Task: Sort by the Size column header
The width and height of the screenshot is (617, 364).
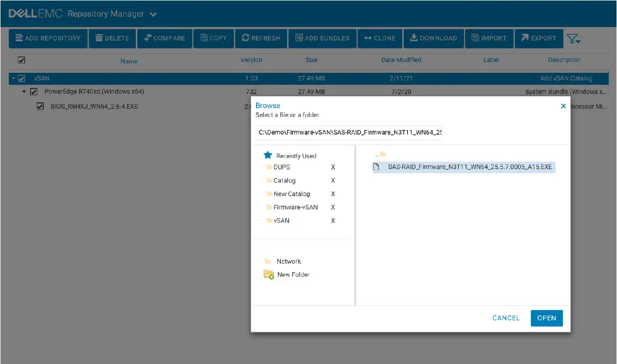Action: 311,60
